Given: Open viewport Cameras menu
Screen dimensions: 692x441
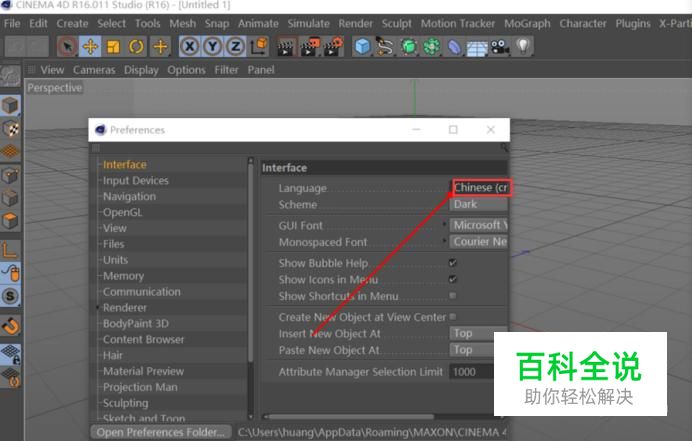Looking at the screenshot, I should (x=94, y=70).
